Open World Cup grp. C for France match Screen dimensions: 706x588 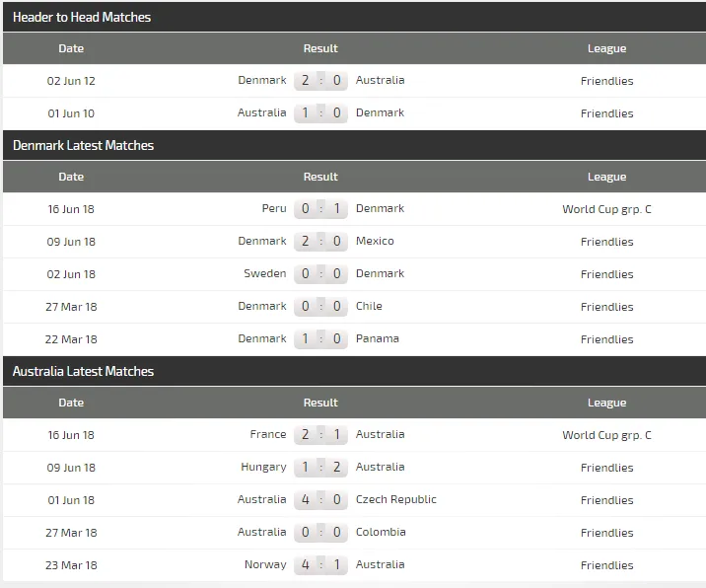point(606,435)
